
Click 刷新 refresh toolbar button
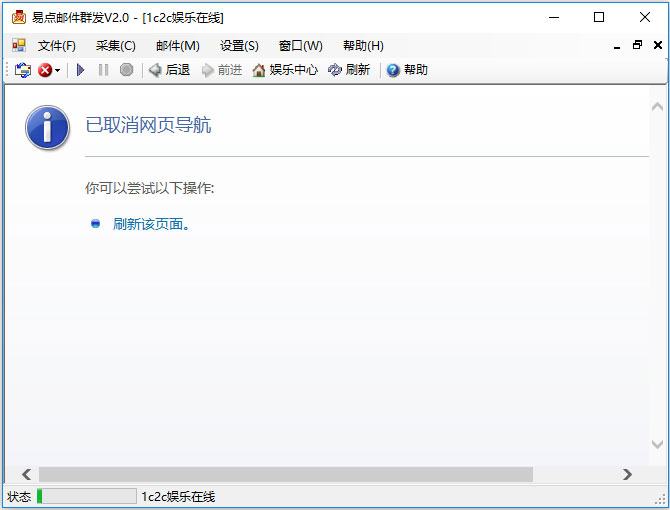point(349,70)
